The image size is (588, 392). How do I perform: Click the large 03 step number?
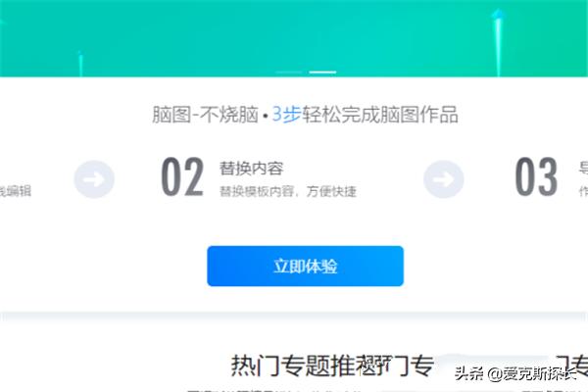click(x=536, y=176)
